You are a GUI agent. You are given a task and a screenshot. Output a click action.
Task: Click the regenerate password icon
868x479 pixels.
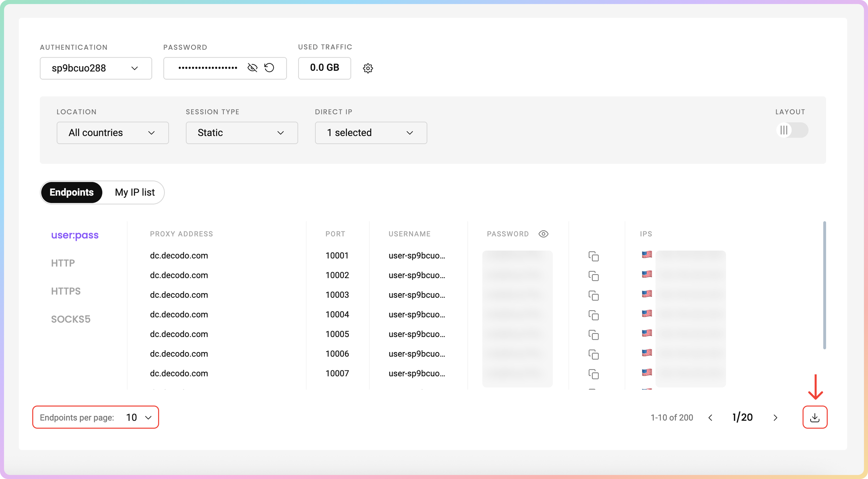[x=269, y=68]
